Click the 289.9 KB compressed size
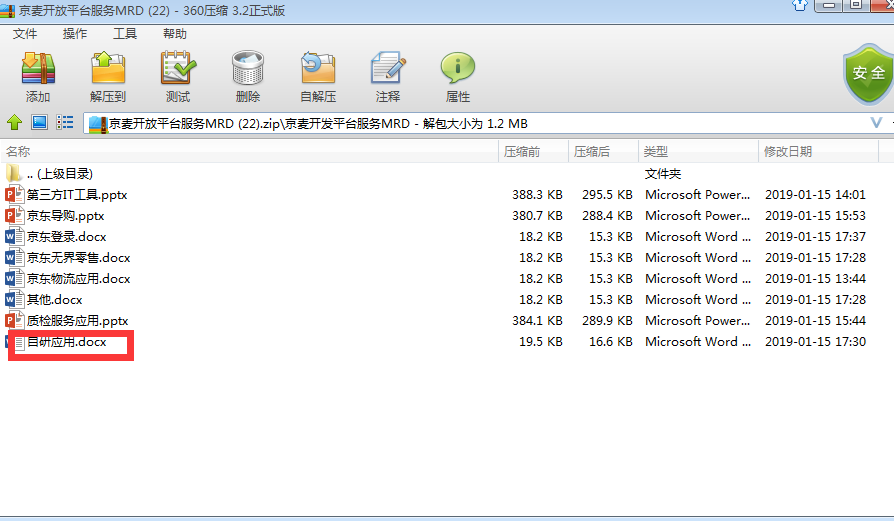894x521 pixels. click(607, 320)
